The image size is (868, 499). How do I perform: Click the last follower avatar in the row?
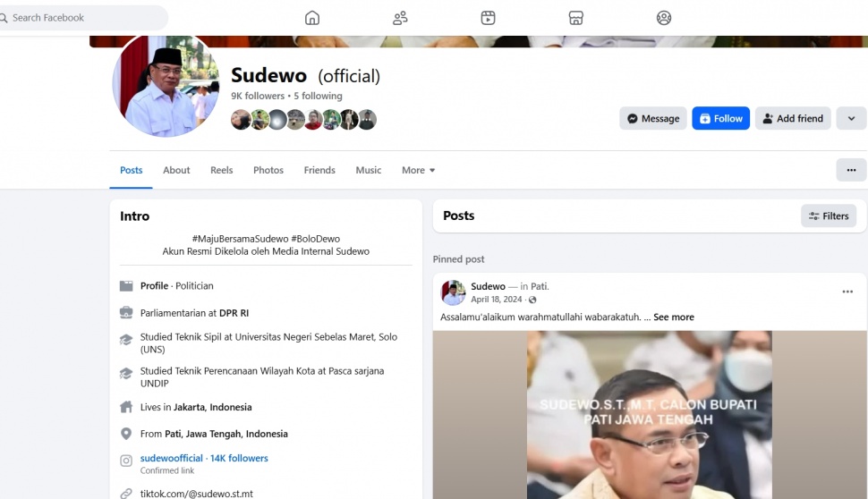[x=367, y=120]
